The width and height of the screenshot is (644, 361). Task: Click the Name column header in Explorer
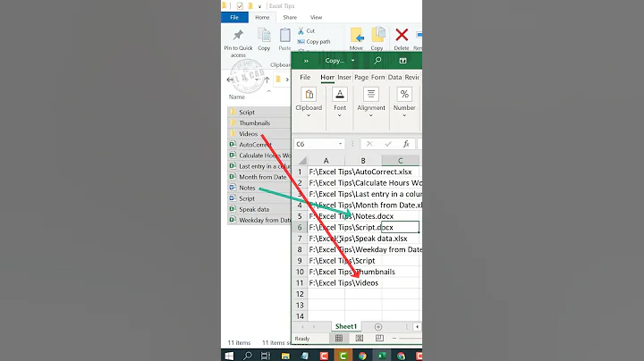[x=237, y=97]
